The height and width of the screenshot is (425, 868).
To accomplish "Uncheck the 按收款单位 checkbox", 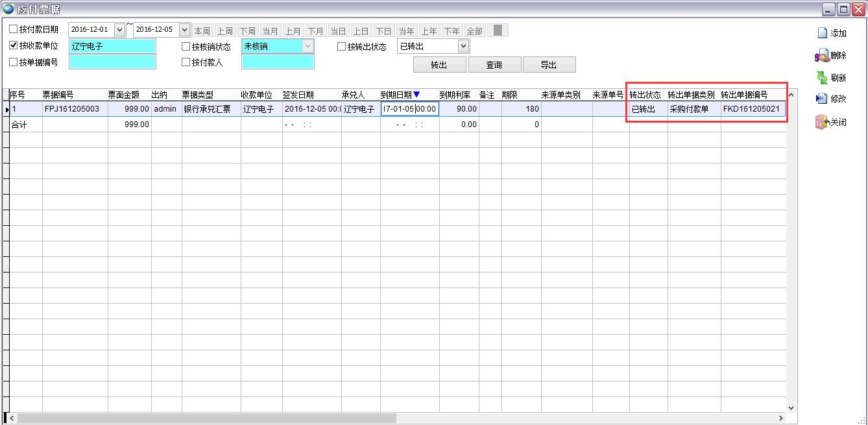I will pyautogui.click(x=14, y=45).
